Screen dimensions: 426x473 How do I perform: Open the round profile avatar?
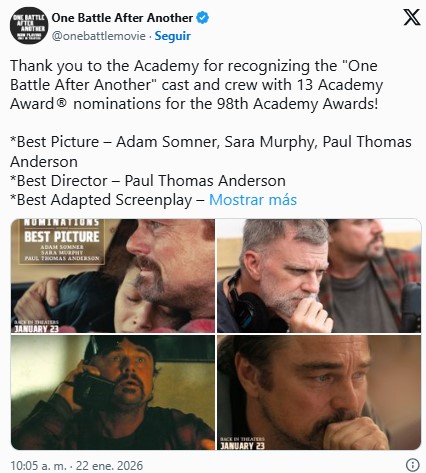click(29, 25)
